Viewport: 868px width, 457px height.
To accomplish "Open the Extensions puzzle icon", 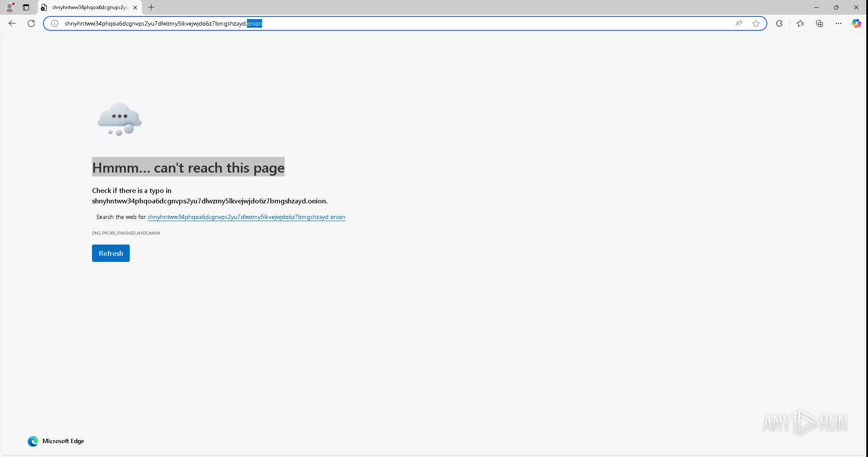I will pos(779,23).
